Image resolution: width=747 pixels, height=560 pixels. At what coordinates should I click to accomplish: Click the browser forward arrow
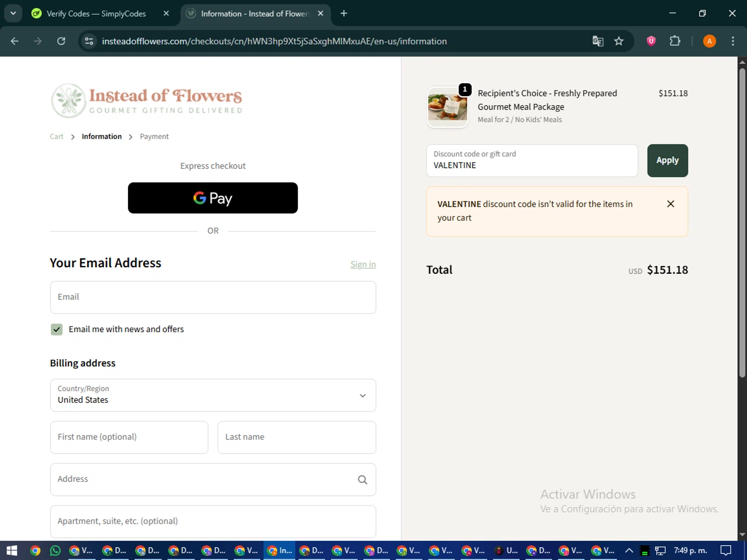tap(38, 41)
